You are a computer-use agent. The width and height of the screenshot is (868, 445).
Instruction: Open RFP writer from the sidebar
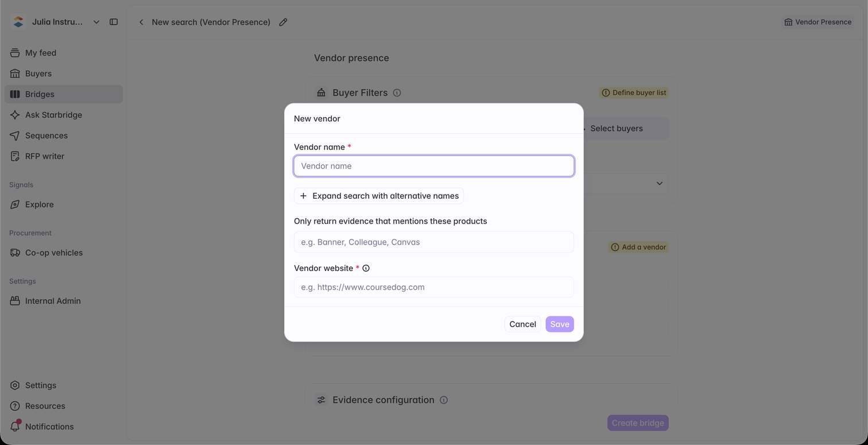(x=64, y=156)
